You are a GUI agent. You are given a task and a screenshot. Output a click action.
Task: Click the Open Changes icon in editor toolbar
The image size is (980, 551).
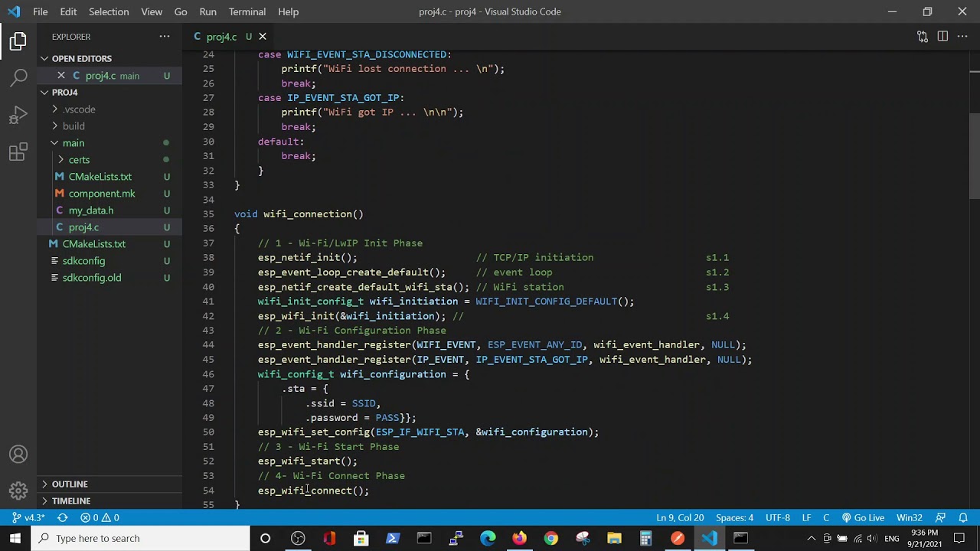pos(923,37)
